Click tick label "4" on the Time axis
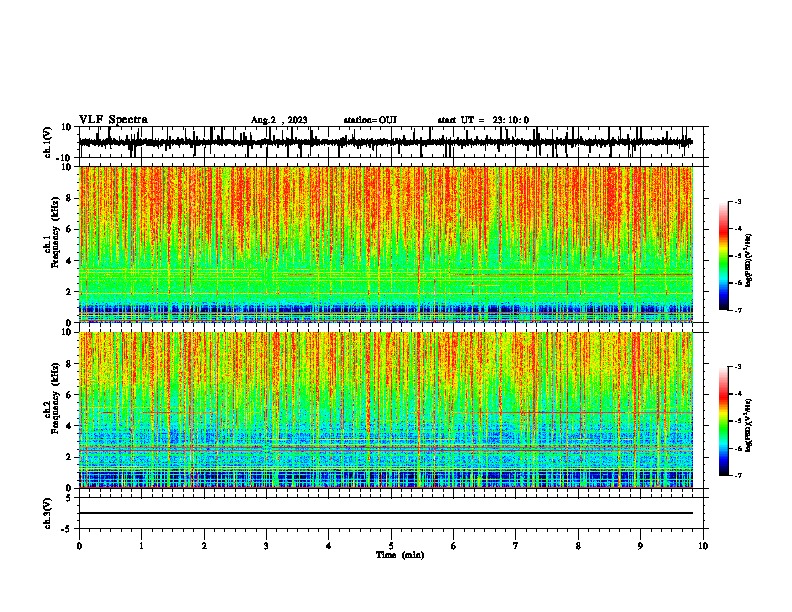The width and height of the screenshot is (792, 612). tap(329, 546)
